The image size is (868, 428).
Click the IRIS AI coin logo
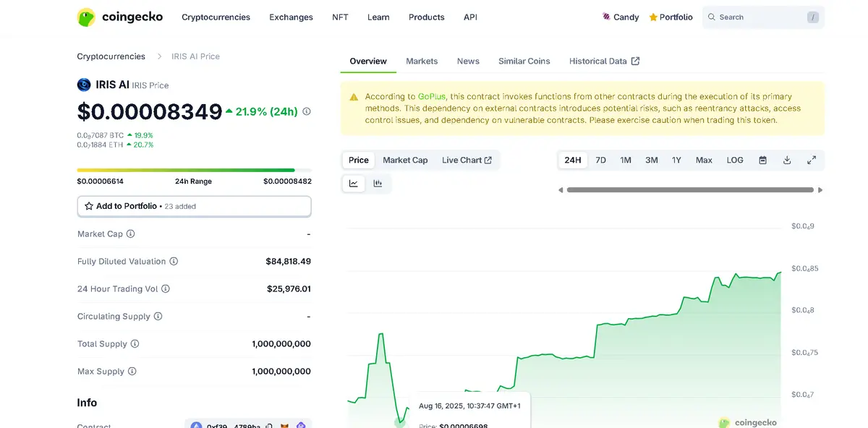[84, 85]
